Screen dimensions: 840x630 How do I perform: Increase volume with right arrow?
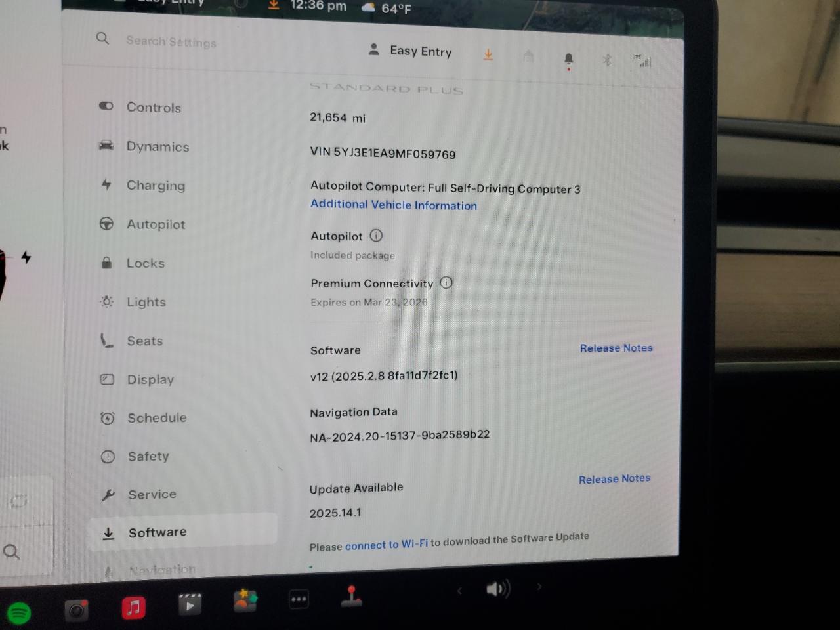point(539,586)
